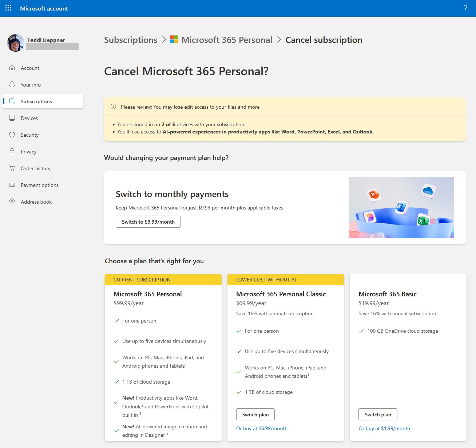Viewport: 476px width, 448px height.
Task: Click Or buy at $1.99/month link
Action: (x=384, y=428)
